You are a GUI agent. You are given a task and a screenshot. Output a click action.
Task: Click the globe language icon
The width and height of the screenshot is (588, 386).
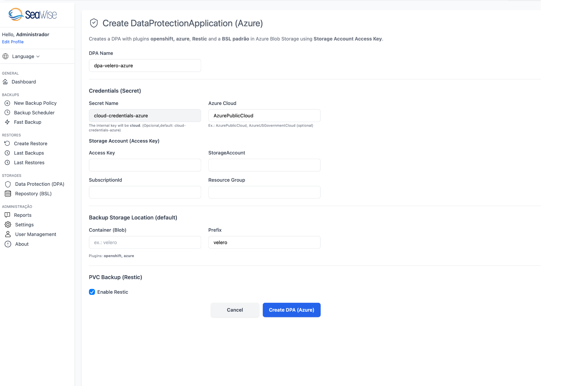tap(5, 56)
